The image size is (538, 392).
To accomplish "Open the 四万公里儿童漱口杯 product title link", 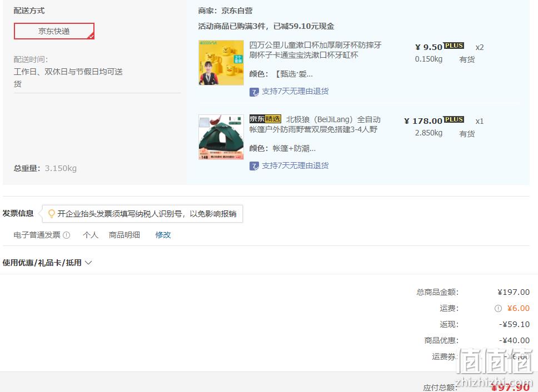I will (x=315, y=50).
